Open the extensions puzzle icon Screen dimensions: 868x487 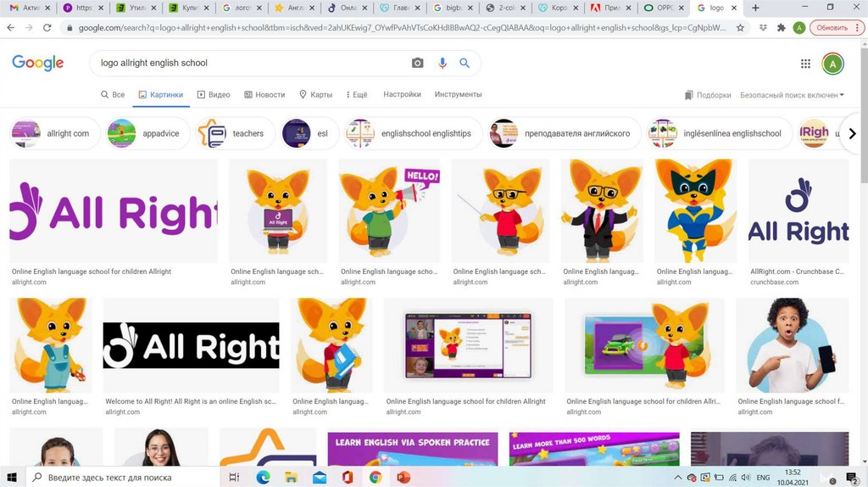pyautogui.click(x=781, y=27)
